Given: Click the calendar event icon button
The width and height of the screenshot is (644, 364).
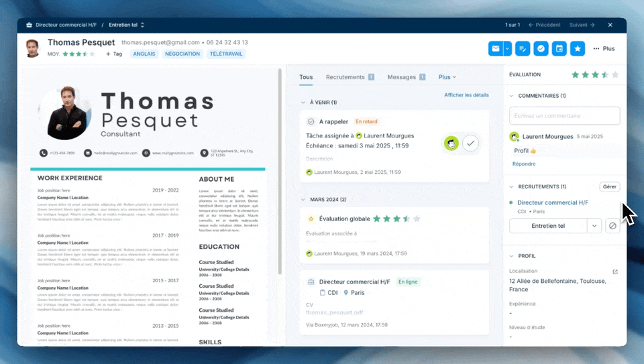Looking at the screenshot, I should (x=559, y=48).
